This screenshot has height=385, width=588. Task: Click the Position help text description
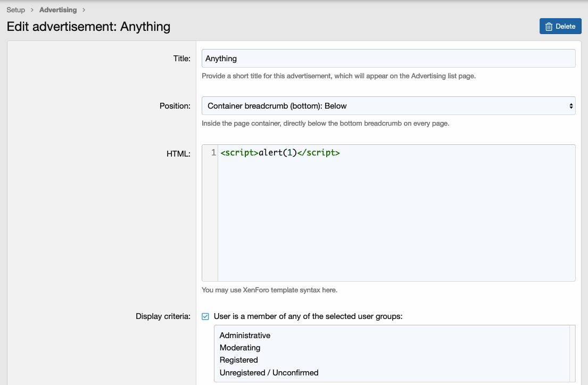click(x=326, y=124)
